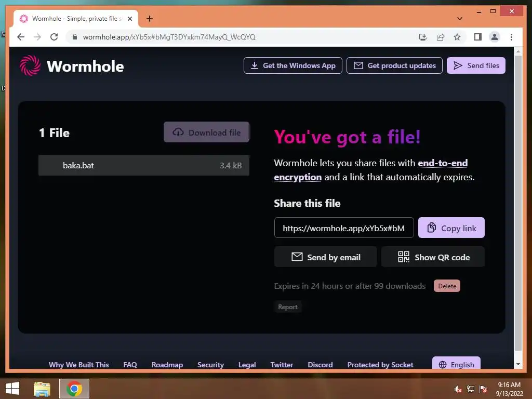This screenshot has width=532, height=399.
Task: Open the Security footer link
Action: [210, 365]
